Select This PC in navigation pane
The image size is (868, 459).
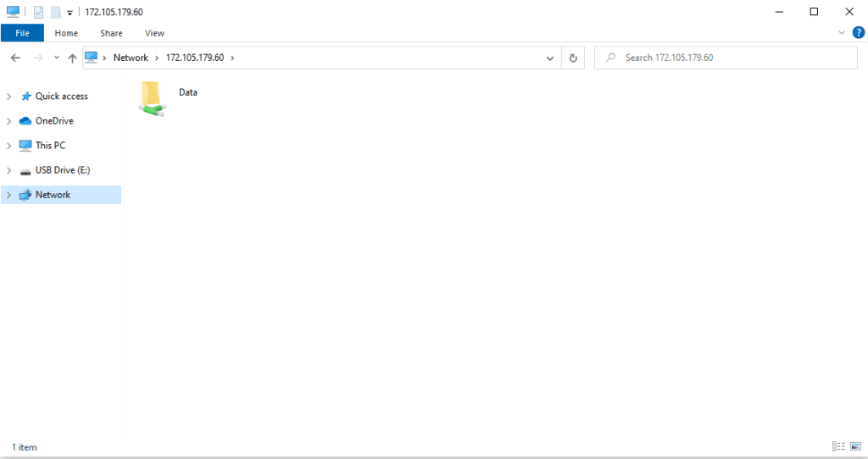pos(50,146)
